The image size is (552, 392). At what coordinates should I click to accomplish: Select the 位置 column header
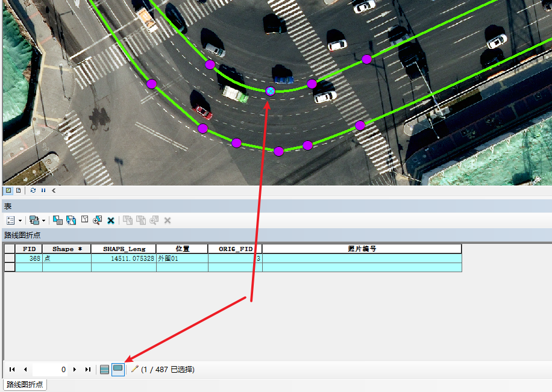183,249
